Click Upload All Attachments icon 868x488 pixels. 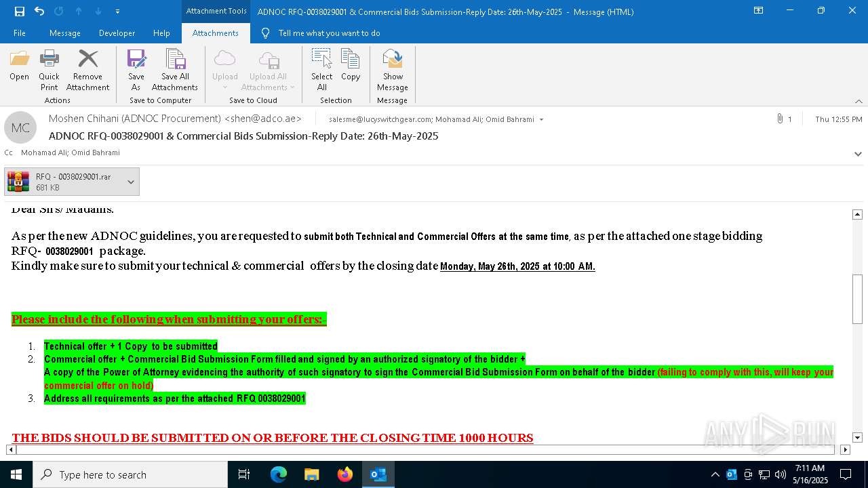pos(268,70)
